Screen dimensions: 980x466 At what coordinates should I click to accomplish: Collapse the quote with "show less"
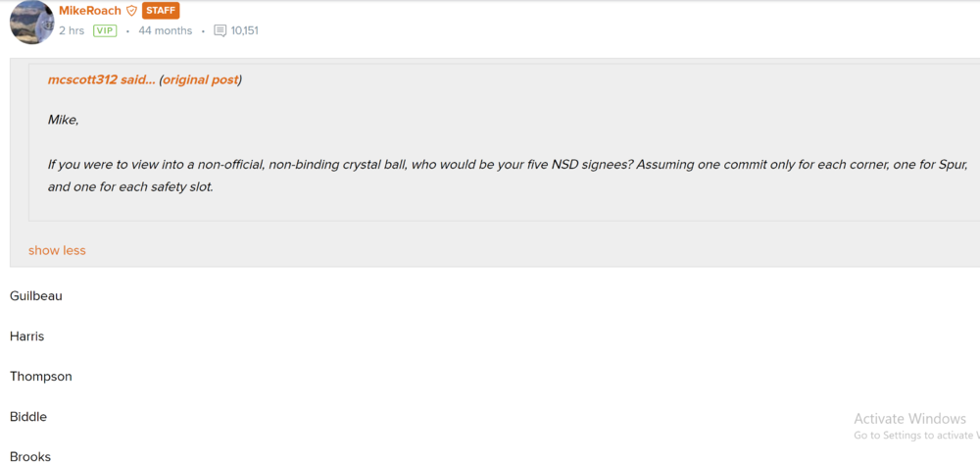57,250
